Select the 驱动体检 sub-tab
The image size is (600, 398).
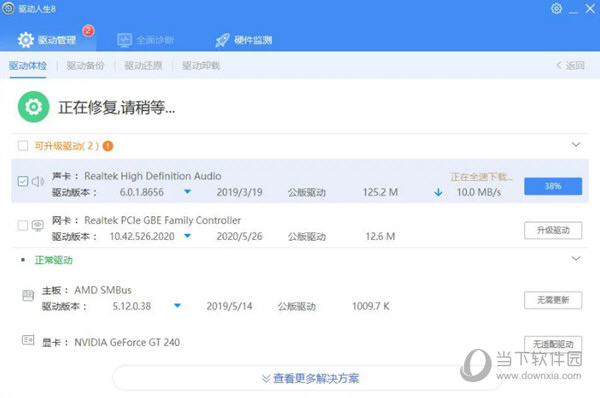28,65
